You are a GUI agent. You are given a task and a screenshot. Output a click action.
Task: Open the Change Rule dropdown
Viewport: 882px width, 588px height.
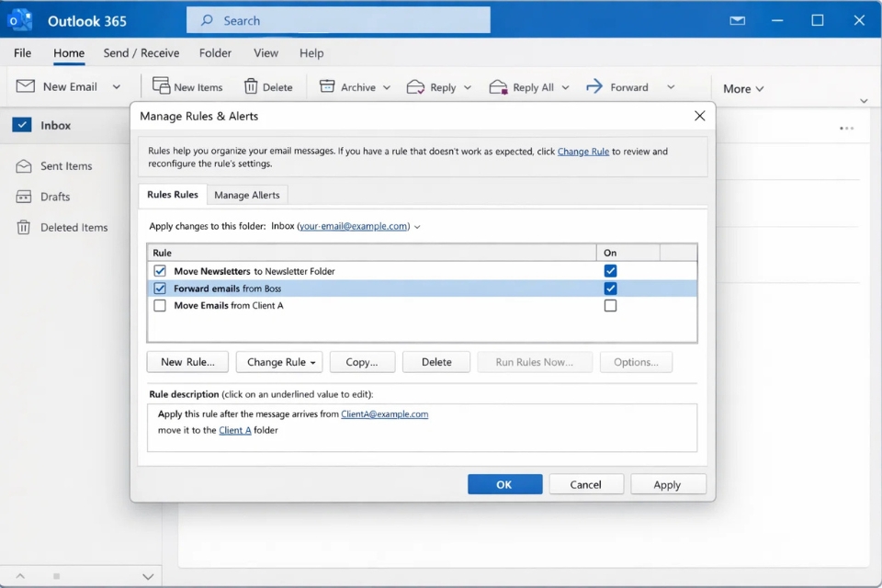click(279, 361)
